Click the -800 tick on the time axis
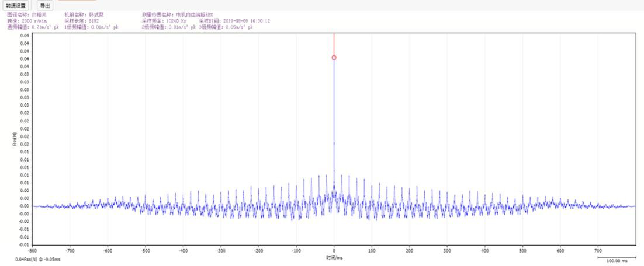The image size is (644, 266). coord(33,251)
